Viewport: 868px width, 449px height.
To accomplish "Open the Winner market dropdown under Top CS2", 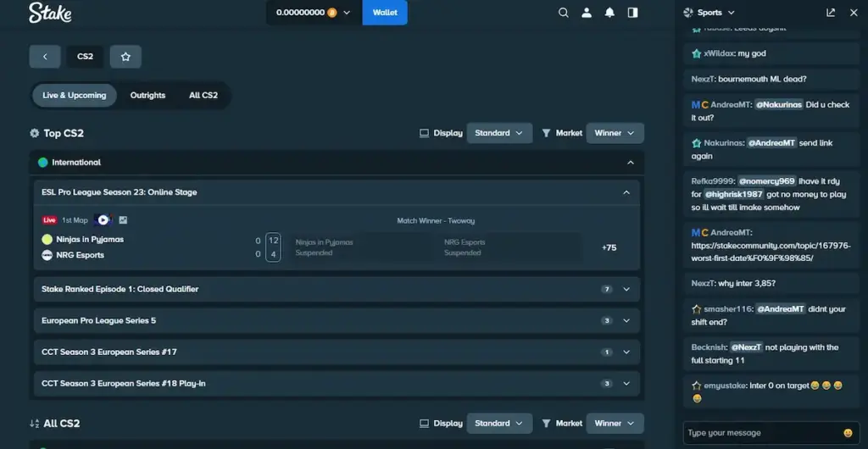I will click(x=615, y=133).
